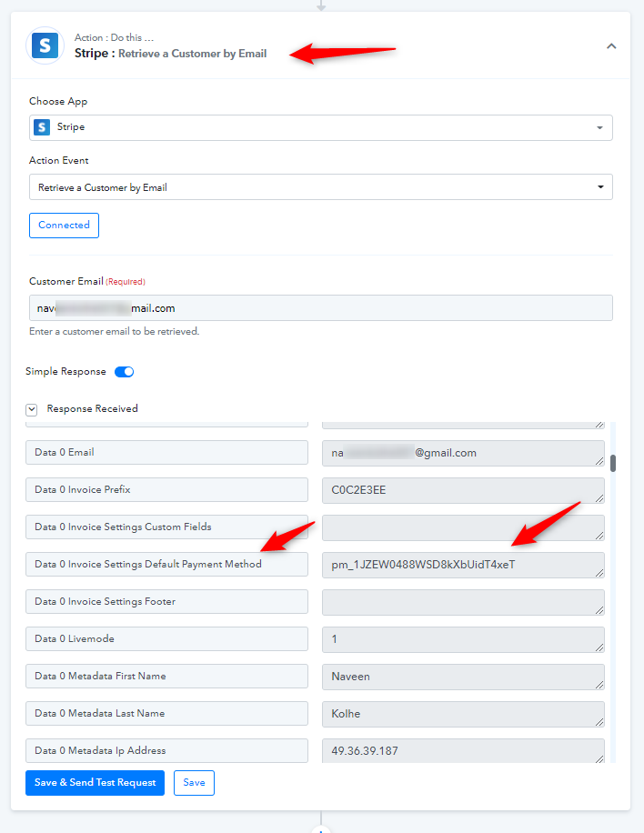Click the response list scrollbar thumb
Image resolution: width=644 pixels, height=833 pixels.
[x=613, y=463]
